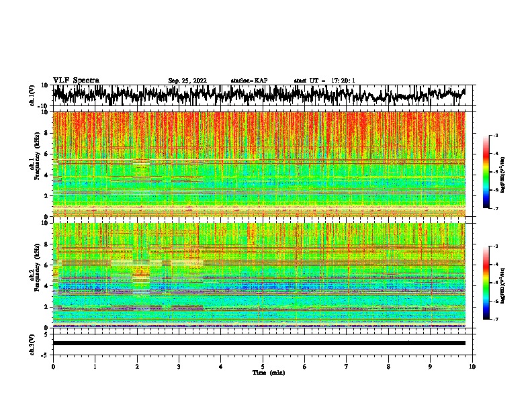532x411 pixels.
Task: Click inside the ch.1 spectrogram panel
Action: coord(259,164)
